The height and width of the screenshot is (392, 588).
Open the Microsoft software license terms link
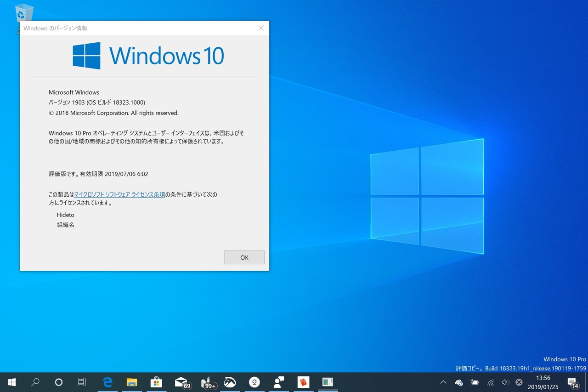click(120, 194)
